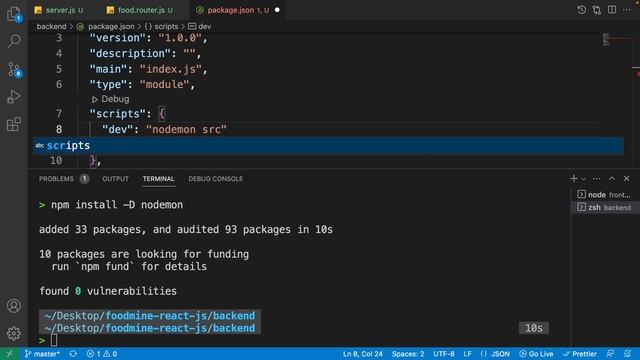Click the open changes compare icon
The height and width of the screenshot is (360, 640).
click(597, 10)
